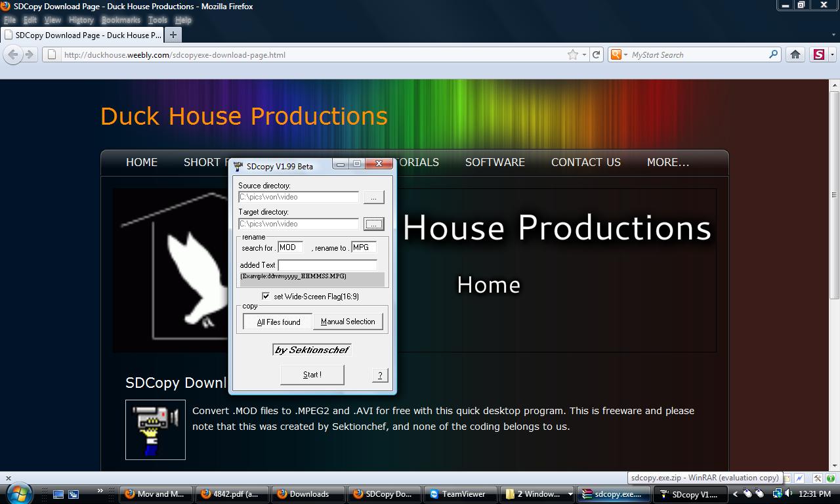
Task: Choose the All Files found copy button
Action: coord(278,322)
